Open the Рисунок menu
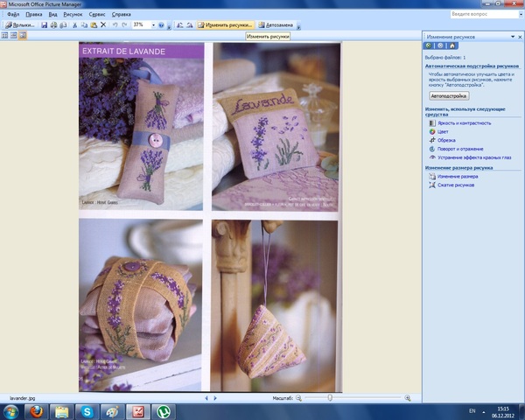The image size is (525, 420). tap(73, 15)
